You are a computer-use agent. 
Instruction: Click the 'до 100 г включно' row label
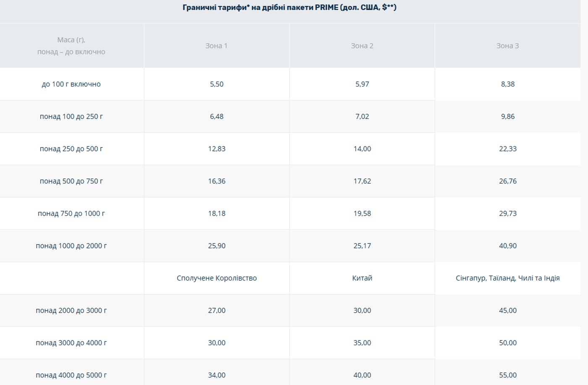[71, 84]
